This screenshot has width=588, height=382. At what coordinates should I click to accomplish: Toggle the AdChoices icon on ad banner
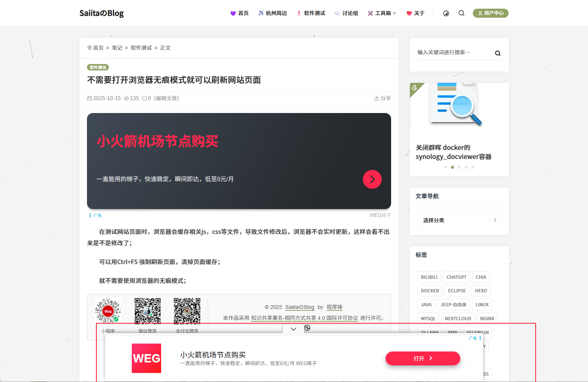point(308,328)
